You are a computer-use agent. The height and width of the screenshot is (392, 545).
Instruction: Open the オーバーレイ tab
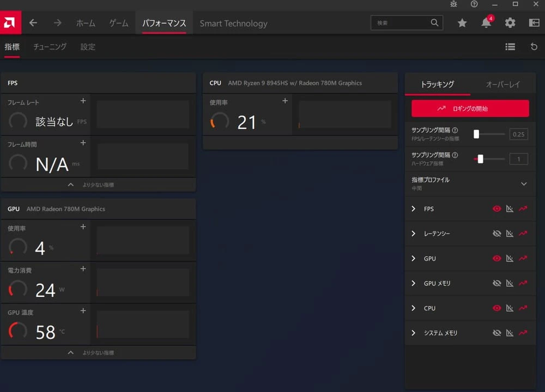[x=502, y=84]
